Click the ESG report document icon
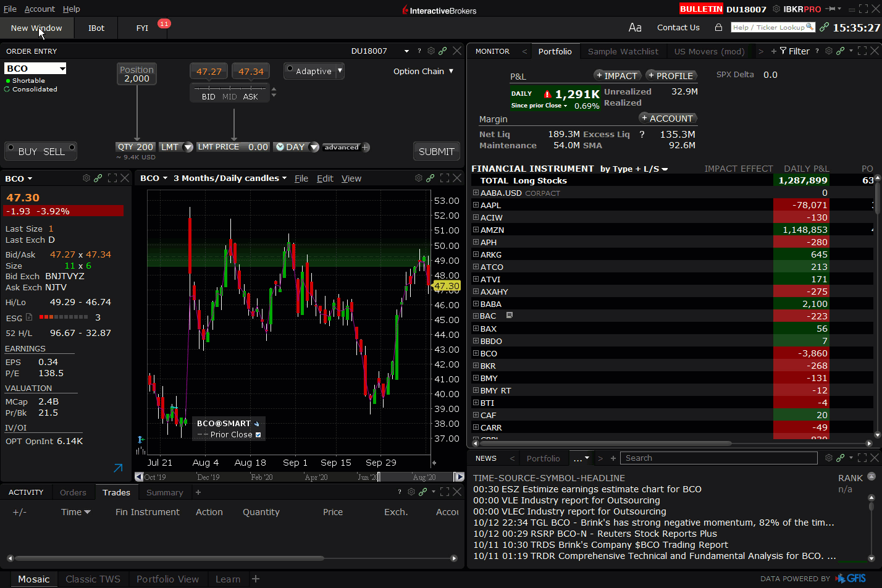The width and height of the screenshot is (882, 588). point(29,317)
